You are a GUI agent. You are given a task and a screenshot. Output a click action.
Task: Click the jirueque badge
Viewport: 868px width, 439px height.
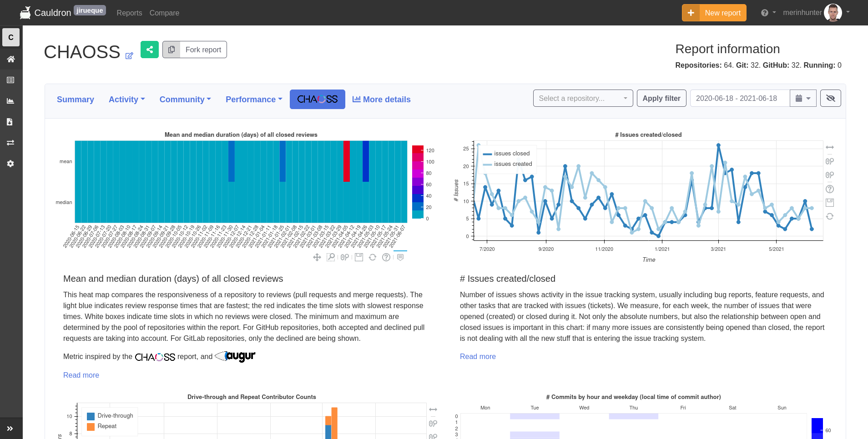[x=90, y=10]
